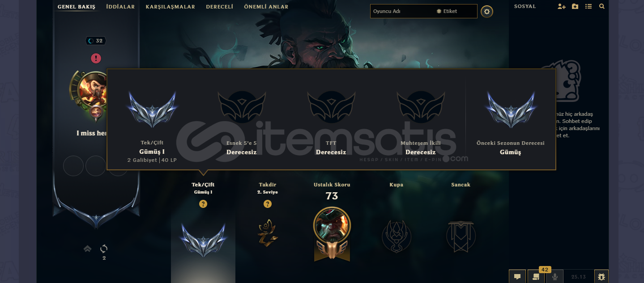This screenshot has width=644, height=283.
Task: Open the friends list view options icon
Action: pyautogui.click(x=589, y=7)
